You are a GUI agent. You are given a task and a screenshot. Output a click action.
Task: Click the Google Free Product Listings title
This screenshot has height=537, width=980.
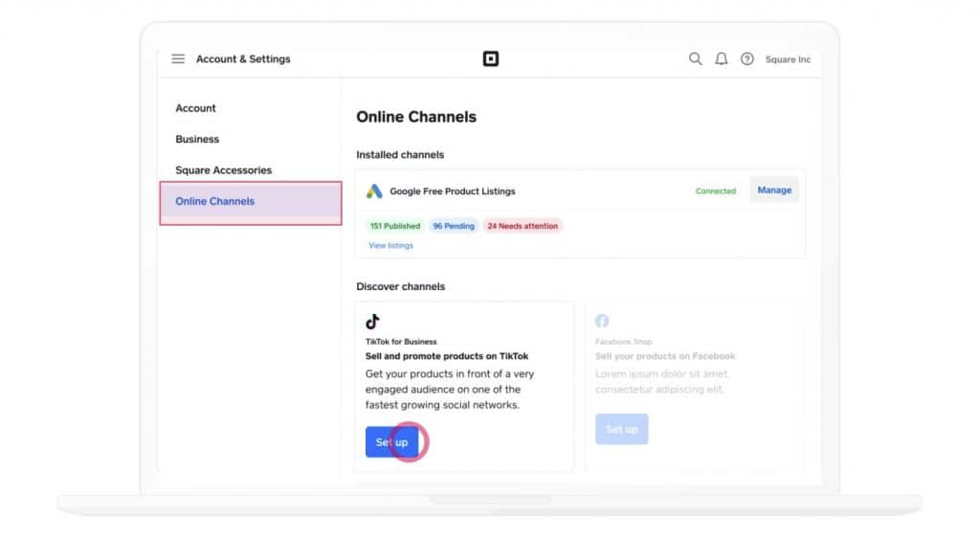tap(453, 191)
